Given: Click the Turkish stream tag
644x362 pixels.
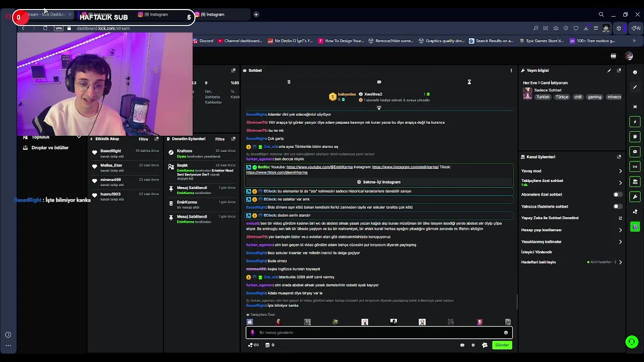Looking at the screenshot, I should click(543, 97).
